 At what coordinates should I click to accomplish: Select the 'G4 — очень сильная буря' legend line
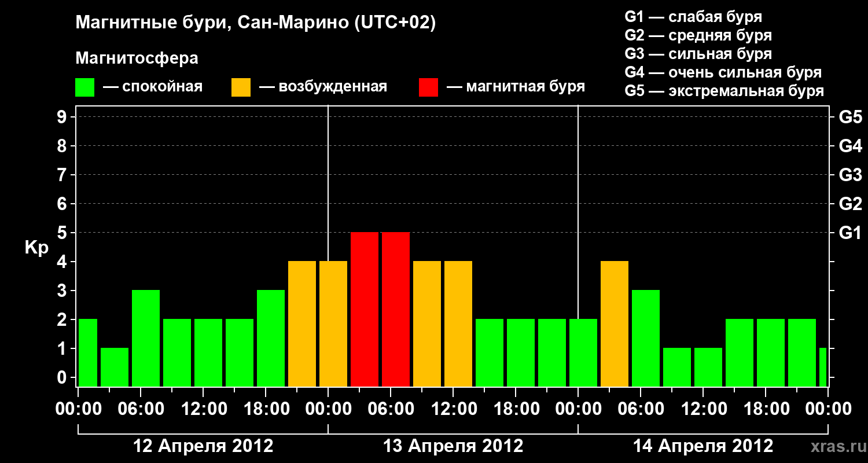pyautogui.click(x=723, y=72)
